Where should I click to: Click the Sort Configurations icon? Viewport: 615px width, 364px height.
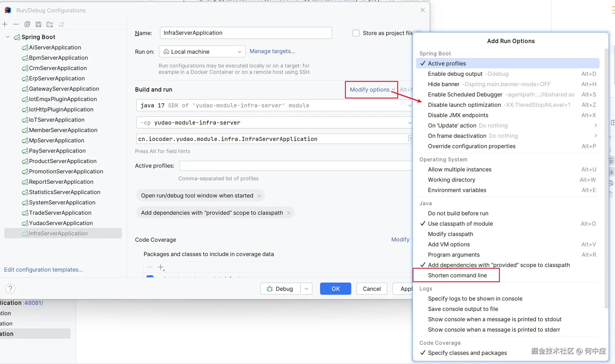click(x=61, y=24)
